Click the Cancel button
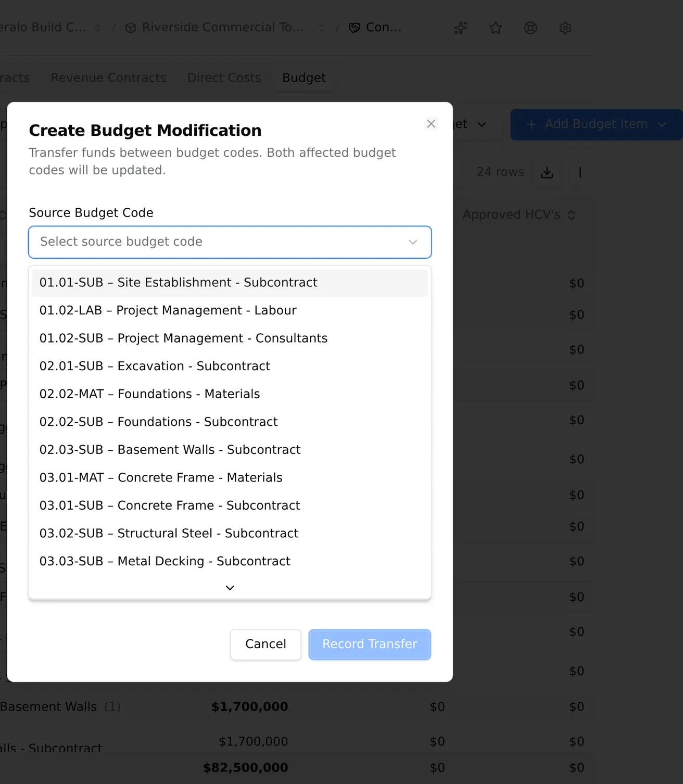The width and height of the screenshot is (683, 784). (265, 644)
